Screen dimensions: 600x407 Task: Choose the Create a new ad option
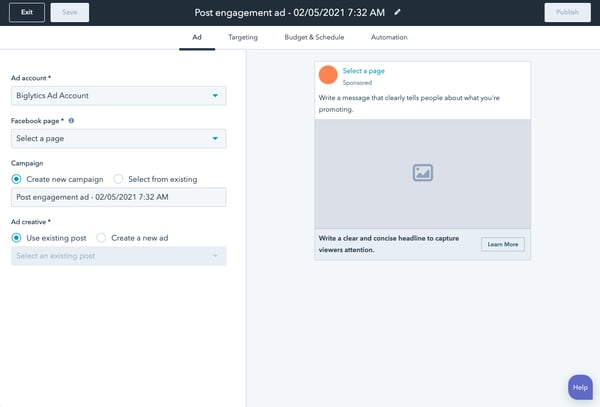pyautogui.click(x=102, y=237)
